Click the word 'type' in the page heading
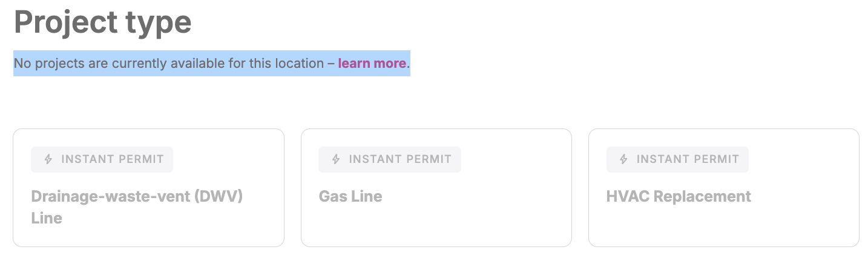This screenshot has height=258, width=868. click(159, 22)
